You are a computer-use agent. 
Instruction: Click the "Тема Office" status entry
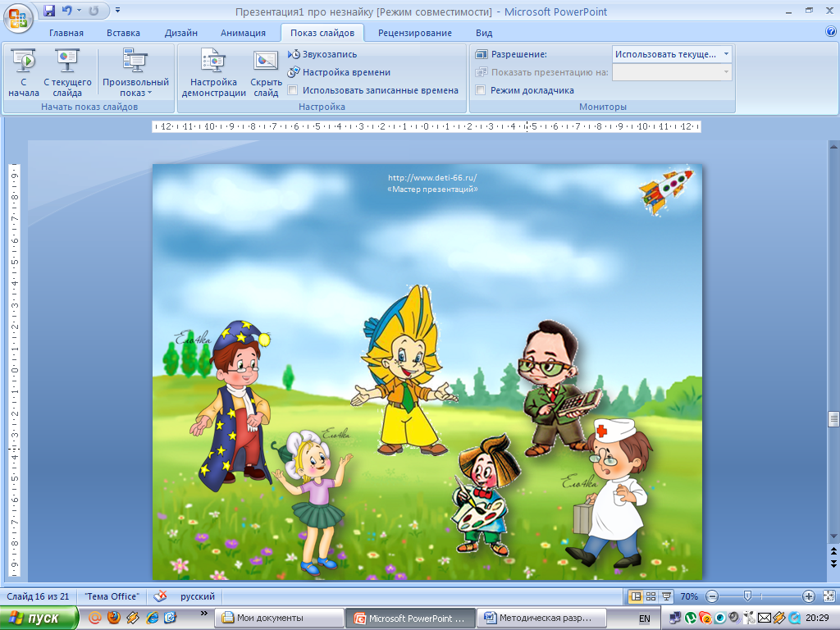[112, 596]
